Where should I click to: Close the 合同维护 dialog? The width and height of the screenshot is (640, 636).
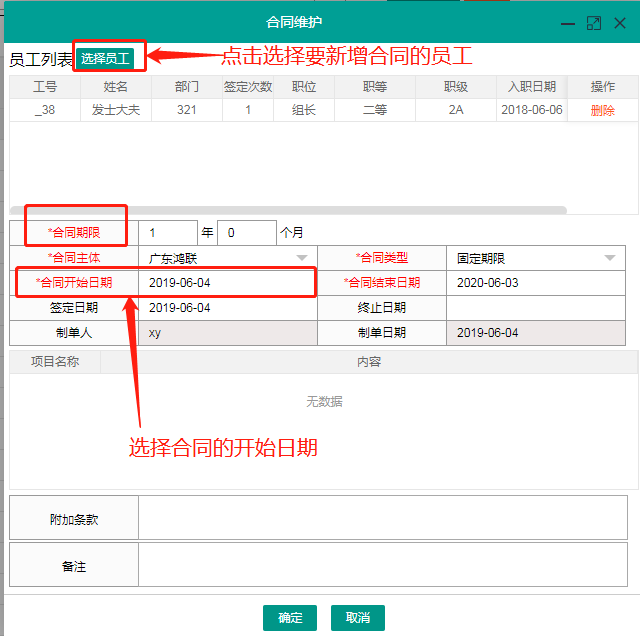coord(621,22)
